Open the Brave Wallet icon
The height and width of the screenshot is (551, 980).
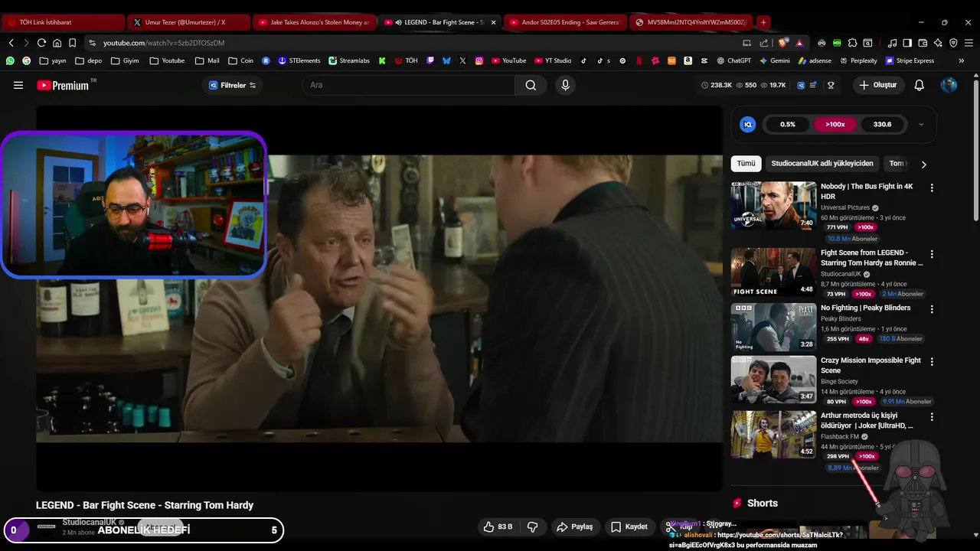pos(923,43)
